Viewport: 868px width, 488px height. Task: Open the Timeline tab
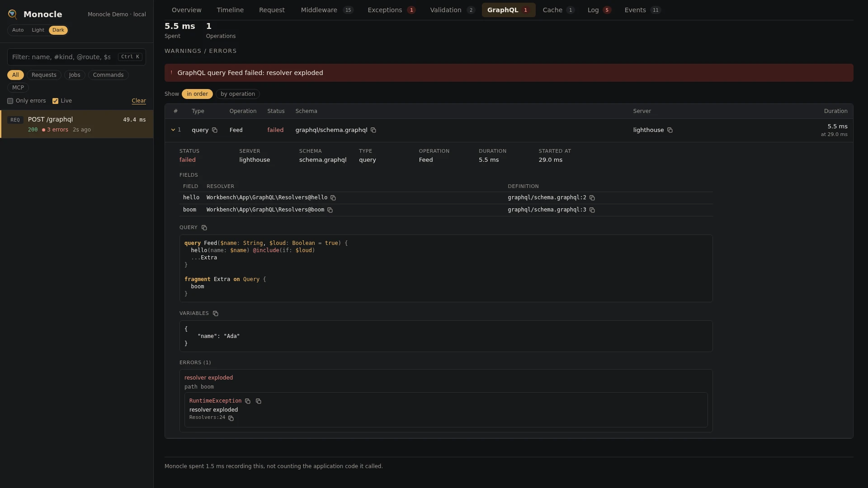click(230, 10)
